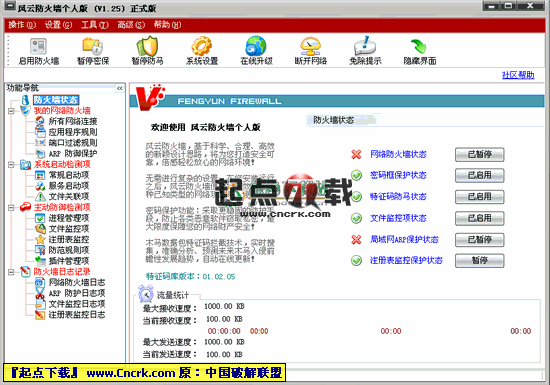
Task: Click the 网络防火墙状态 link
Action: (398, 154)
